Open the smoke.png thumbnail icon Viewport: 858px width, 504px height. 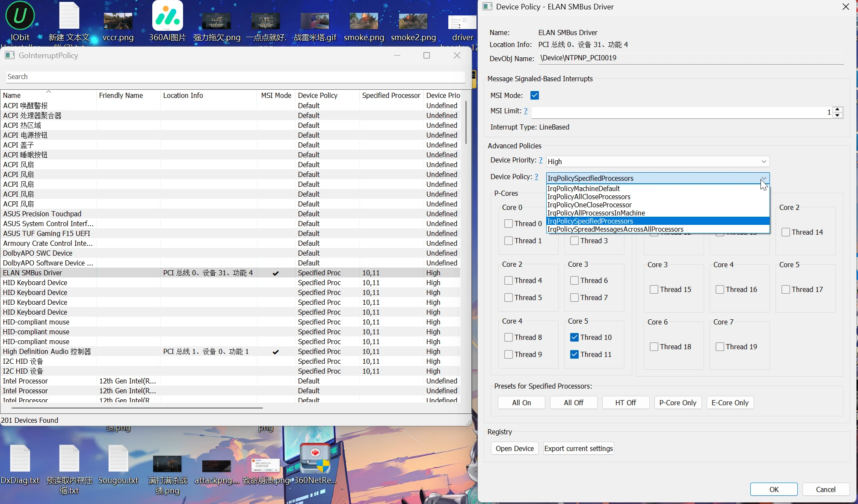click(x=364, y=21)
